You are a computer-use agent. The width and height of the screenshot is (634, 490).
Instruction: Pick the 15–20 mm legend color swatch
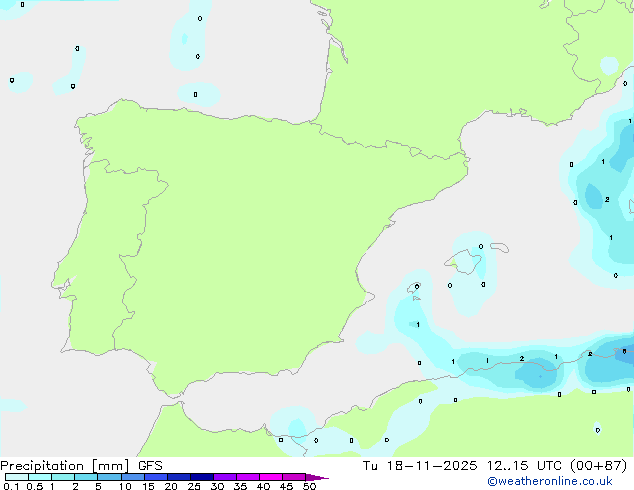click(x=156, y=477)
